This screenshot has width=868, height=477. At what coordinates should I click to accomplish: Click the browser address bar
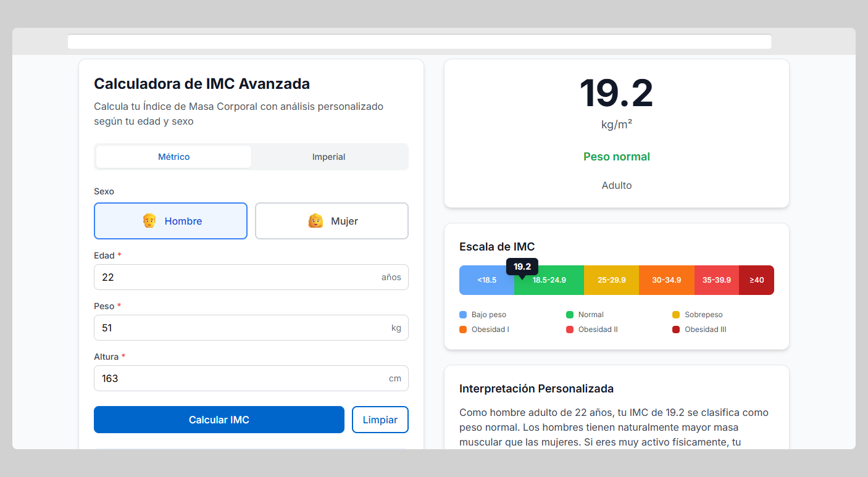(x=420, y=41)
